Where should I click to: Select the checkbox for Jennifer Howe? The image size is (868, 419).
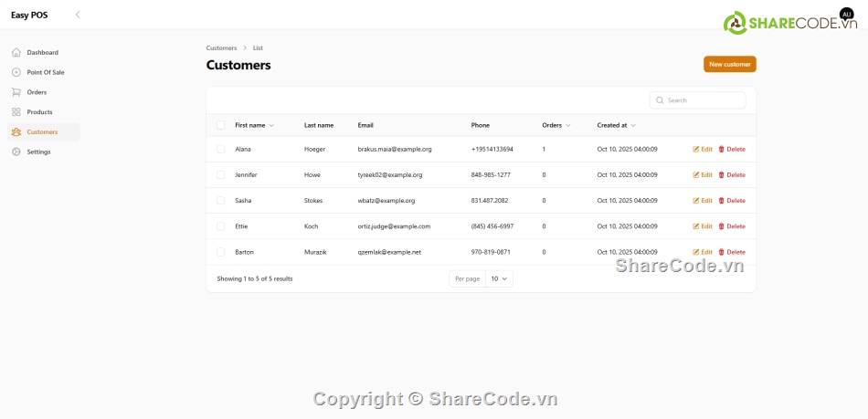(220, 174)
